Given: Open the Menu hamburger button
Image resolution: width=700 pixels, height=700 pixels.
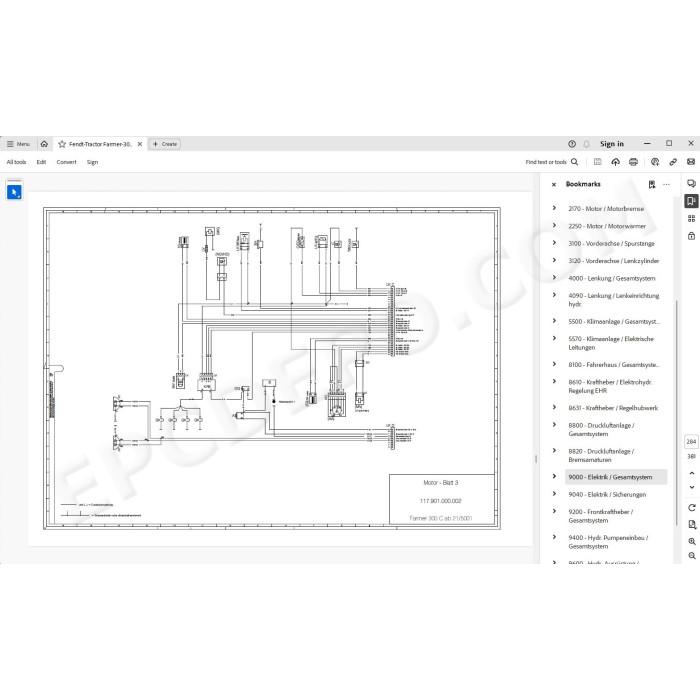Looking at the screenshot, I should (18, 144).
